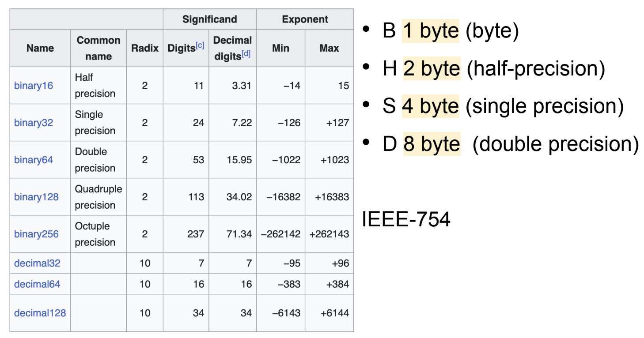Click the highlighted "8 byte" text
The image size is (644, 338).
click(x=432, y=144)
